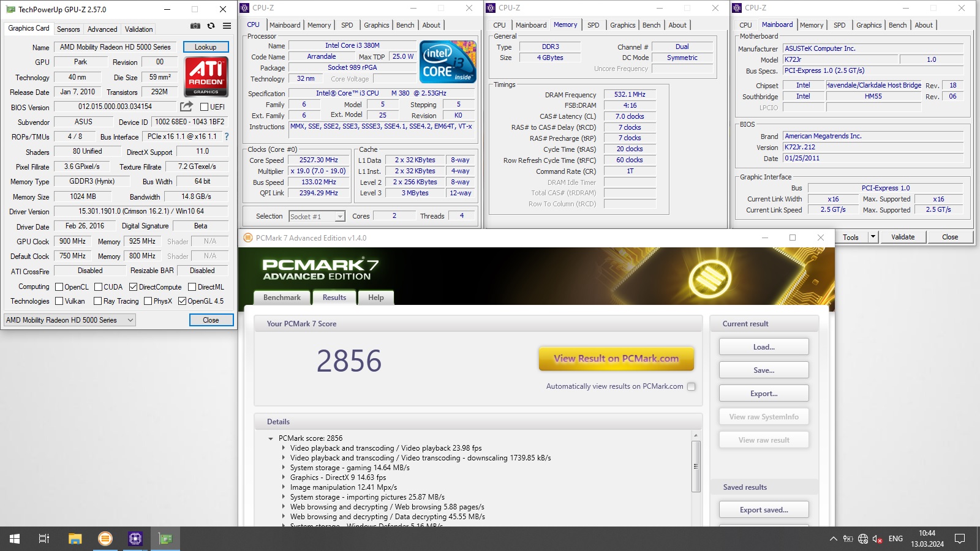Screen dimensions: 980x551
Task: Enable automatically view results on PCMark.com
Action: click(692, 386)
